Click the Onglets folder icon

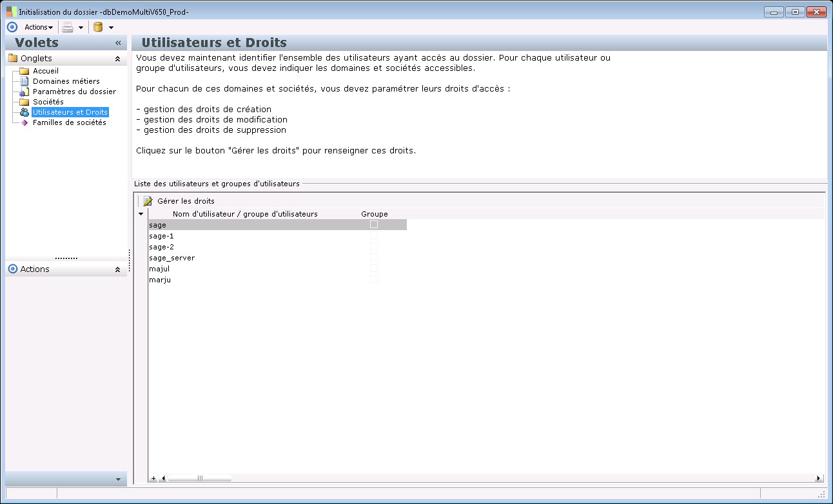[x=12, y=59]
